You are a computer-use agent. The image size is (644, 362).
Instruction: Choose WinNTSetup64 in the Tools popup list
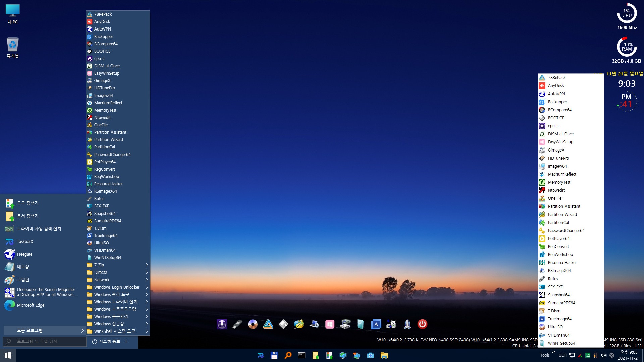(x=571, y=343)
